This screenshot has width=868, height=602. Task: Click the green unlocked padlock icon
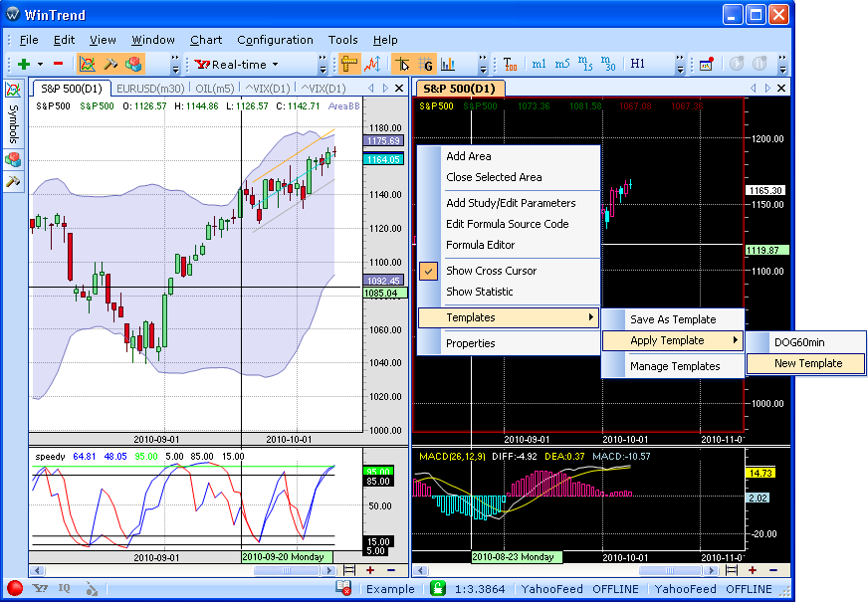pos(438,588)
